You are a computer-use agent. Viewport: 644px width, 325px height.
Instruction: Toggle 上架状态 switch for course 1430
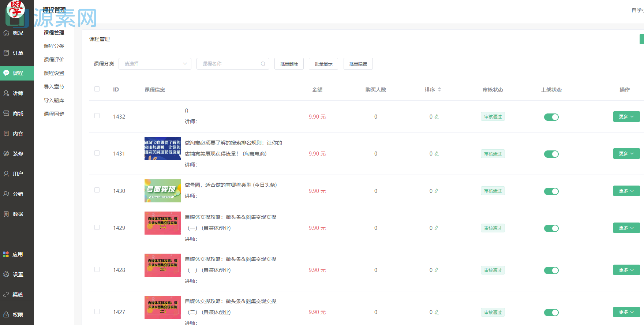tap(551, 191)
